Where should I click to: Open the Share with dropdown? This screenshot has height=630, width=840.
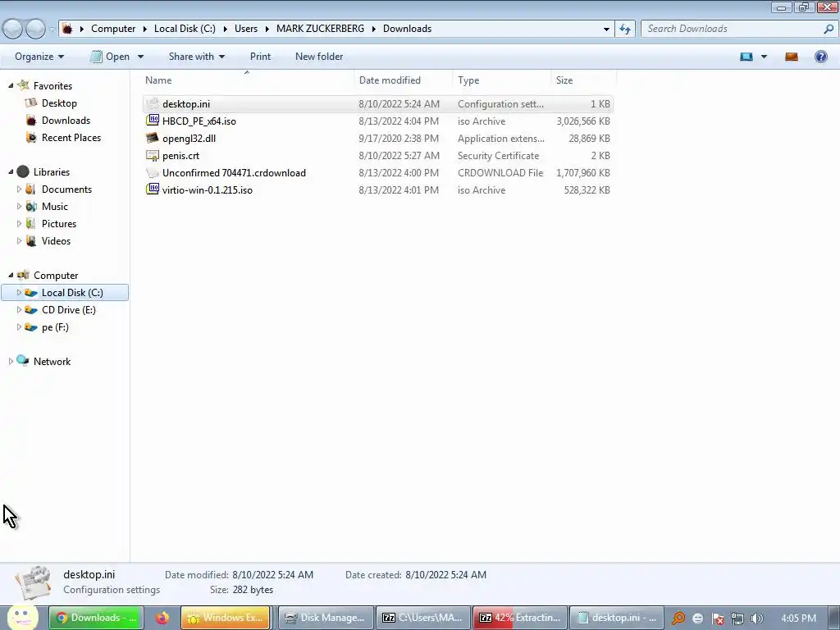coord(197,57)
